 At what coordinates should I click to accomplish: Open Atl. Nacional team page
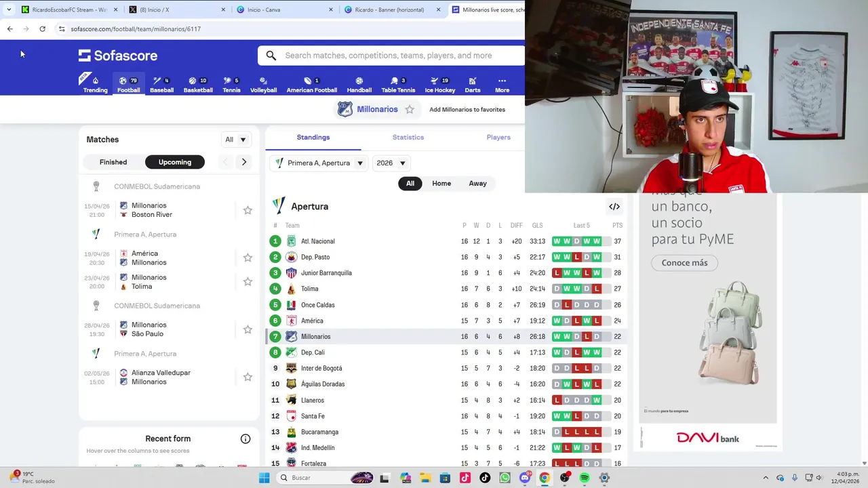pyautogui.click(x=318, y=241)
